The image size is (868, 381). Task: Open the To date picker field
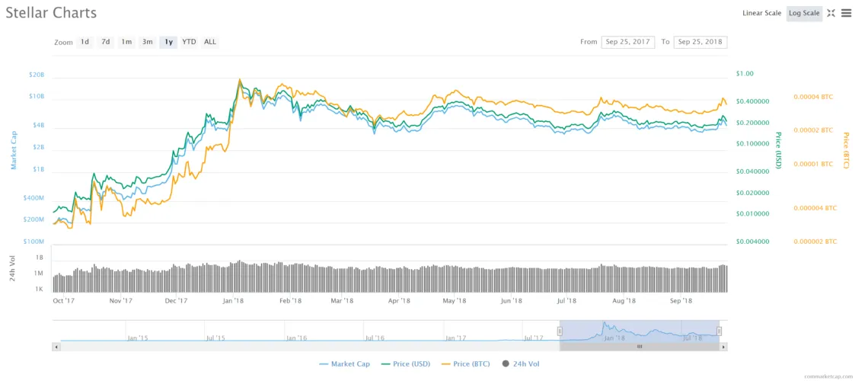coord(700,42)
